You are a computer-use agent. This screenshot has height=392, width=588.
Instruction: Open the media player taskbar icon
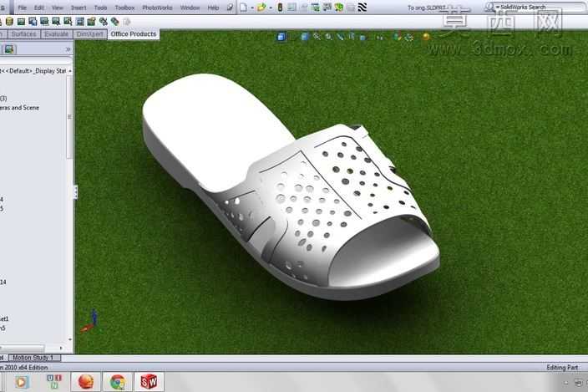(22, 382)
